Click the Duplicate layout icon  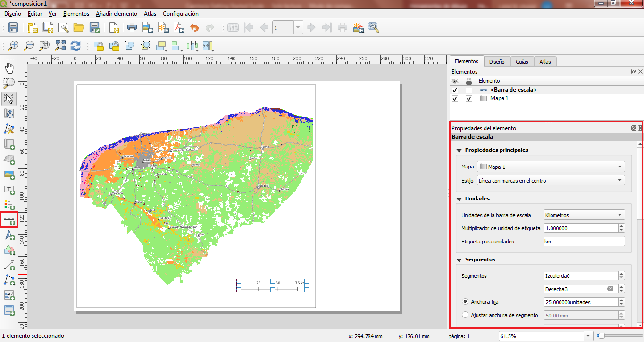coord(48,27)
